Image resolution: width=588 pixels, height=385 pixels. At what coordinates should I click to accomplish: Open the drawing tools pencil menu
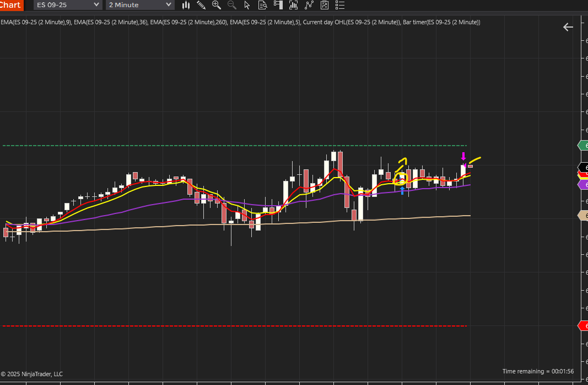coord(201,5)
